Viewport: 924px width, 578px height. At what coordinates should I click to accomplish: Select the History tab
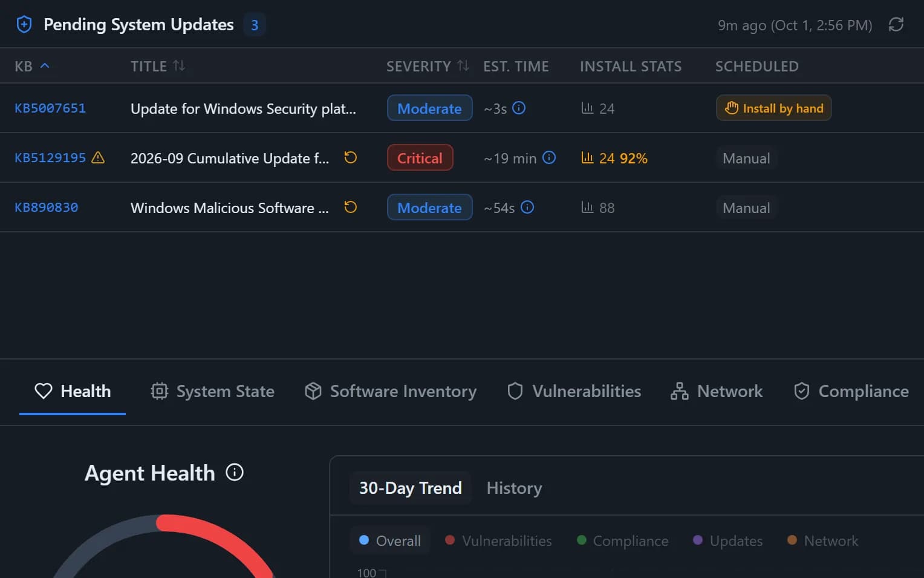coord(514,488)
